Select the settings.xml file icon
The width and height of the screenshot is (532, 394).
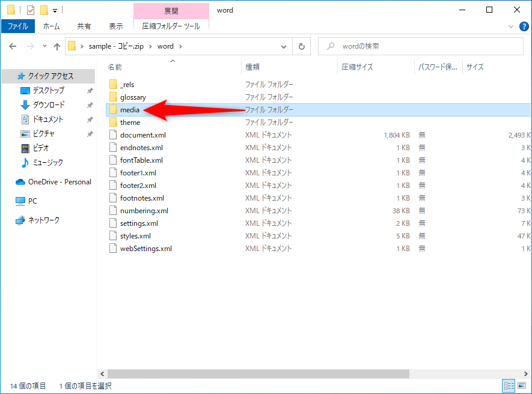[113, 223]
